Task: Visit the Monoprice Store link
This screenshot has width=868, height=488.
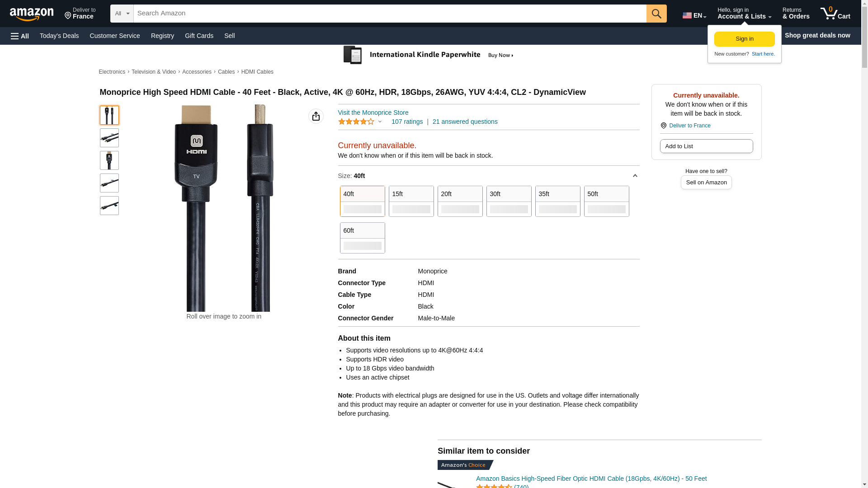Action: coord(373,113)
